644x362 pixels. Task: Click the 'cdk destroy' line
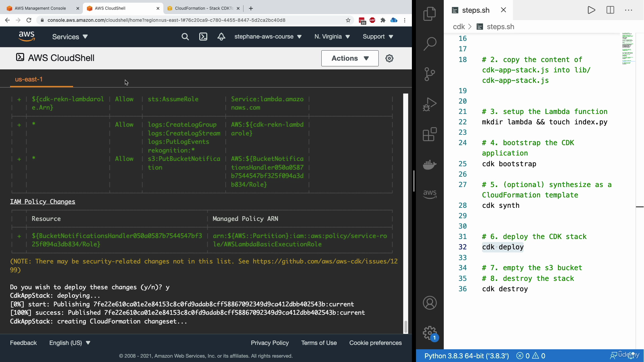(505, 289)
